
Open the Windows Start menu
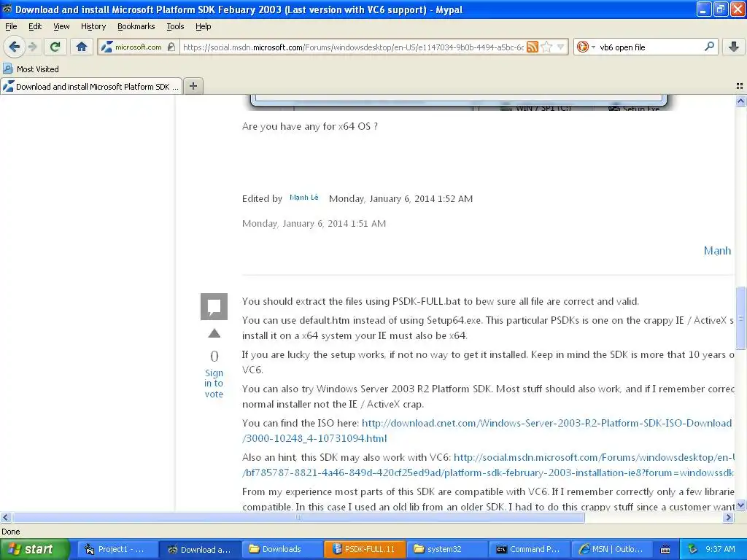[x=34, y=549]
